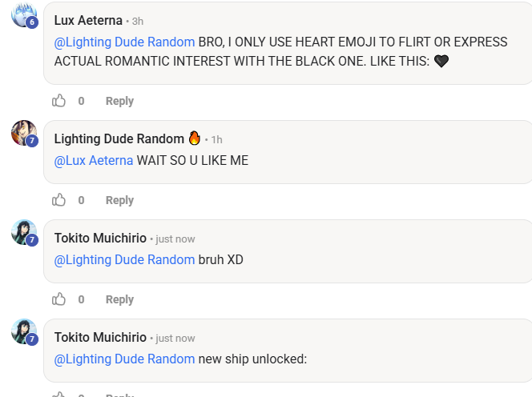Like Lux Aeterna's comment with thumbs-up
Viewport: 532px width, 397px height.
[x=58, y=101]
